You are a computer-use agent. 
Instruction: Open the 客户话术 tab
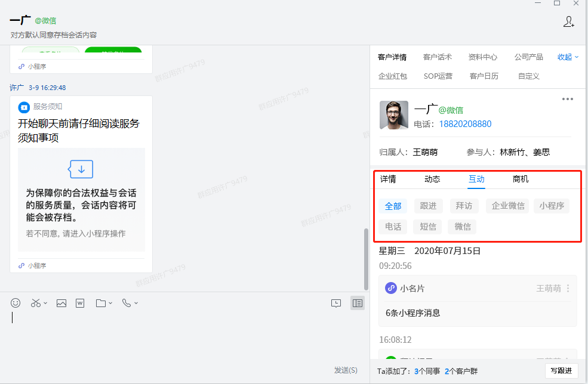(437, 57)
